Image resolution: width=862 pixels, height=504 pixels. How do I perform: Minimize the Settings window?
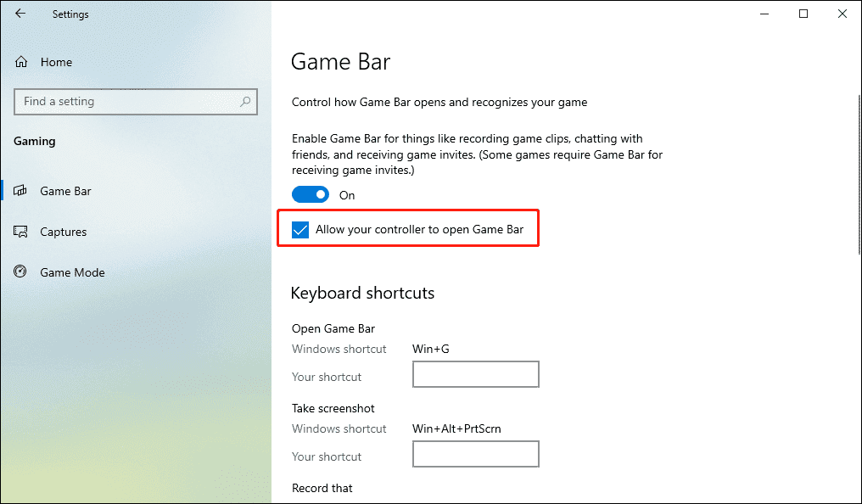pos(764,14)
